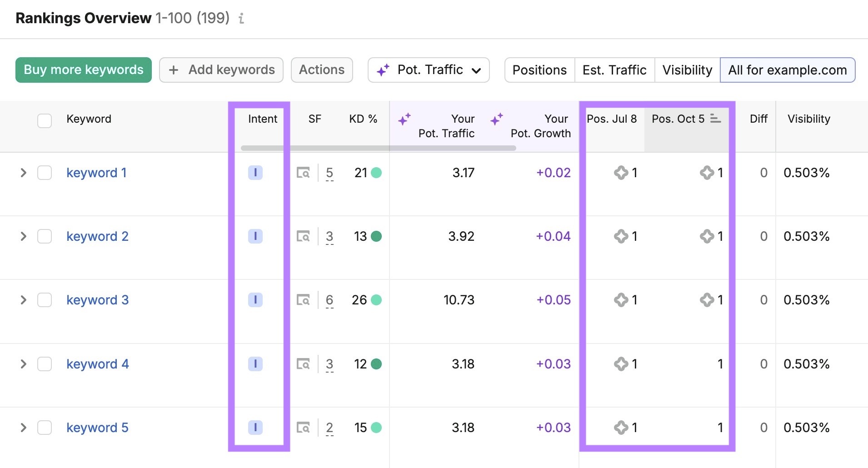The height and width of the screenshot is (468, 868).
Task: Click the Oct 5 position icon for keyword 2
Action: point(707,236)
